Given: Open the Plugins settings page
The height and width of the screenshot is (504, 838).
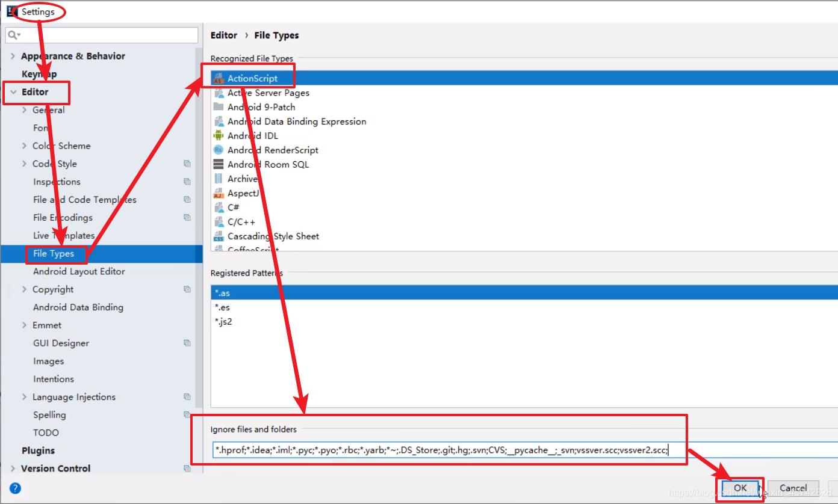Looking at the screenshot, I should tap(38, 450).
